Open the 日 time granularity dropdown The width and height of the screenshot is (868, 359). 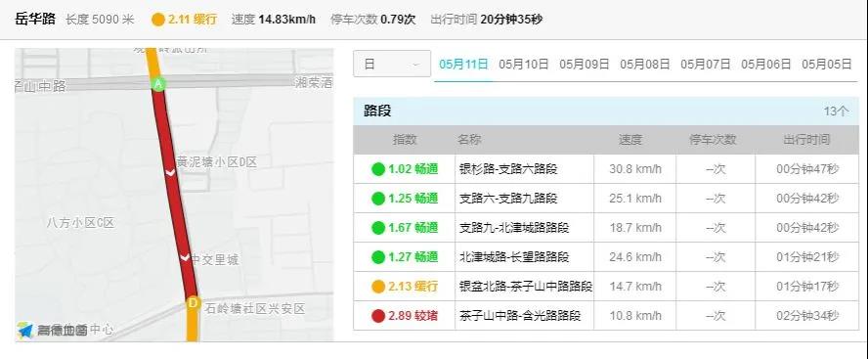click(392, 64)
